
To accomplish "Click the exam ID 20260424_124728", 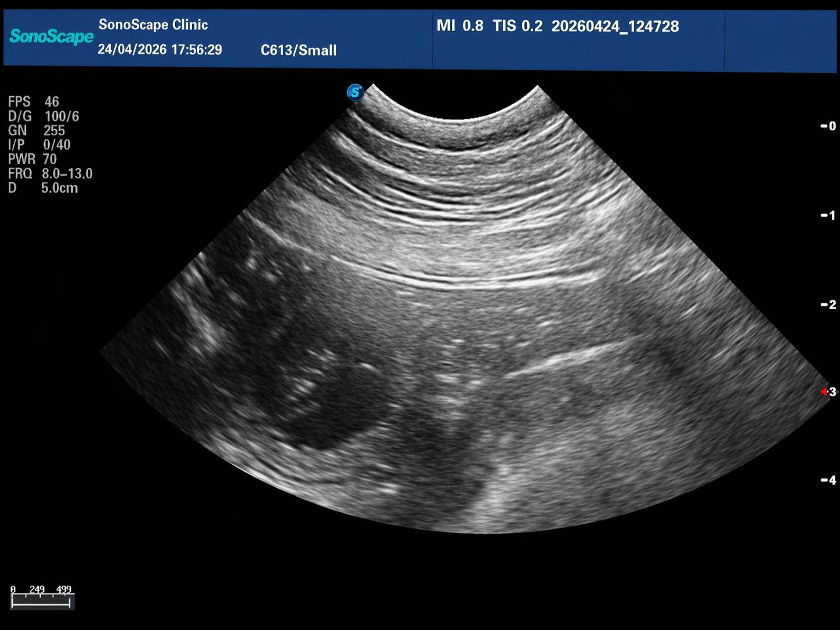I will (615, 26).
